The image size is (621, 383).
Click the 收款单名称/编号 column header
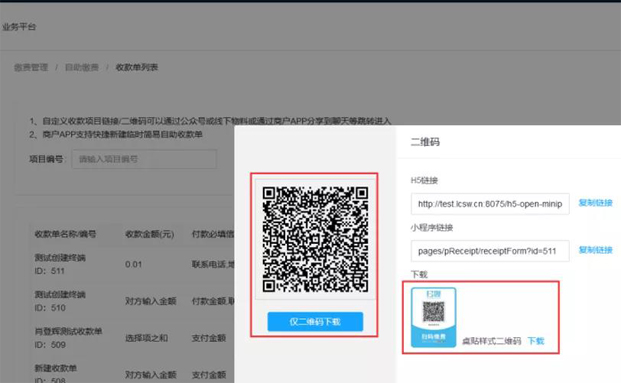[x=65, y=234]
